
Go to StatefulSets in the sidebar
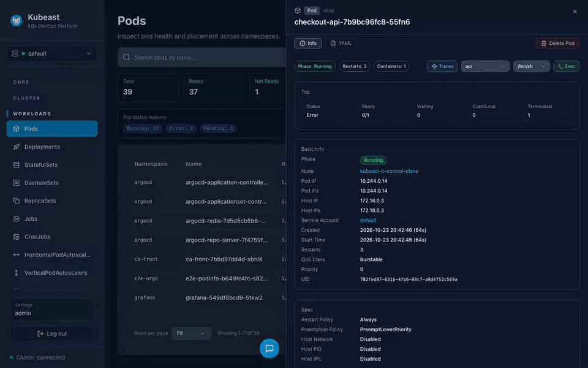[x=52, y=165]
